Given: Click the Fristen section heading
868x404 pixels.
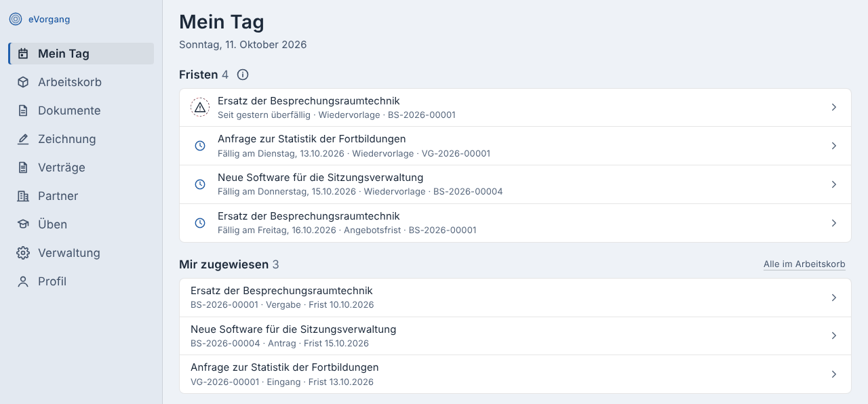Looking at the screenshot, I should click(199, 75).
